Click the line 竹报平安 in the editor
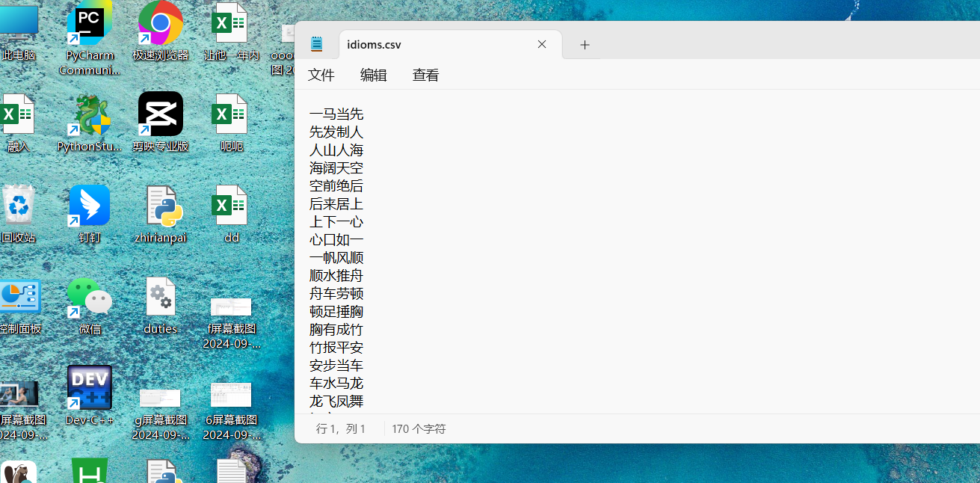This screenshot has height=483, width=980. coord(336,347)
